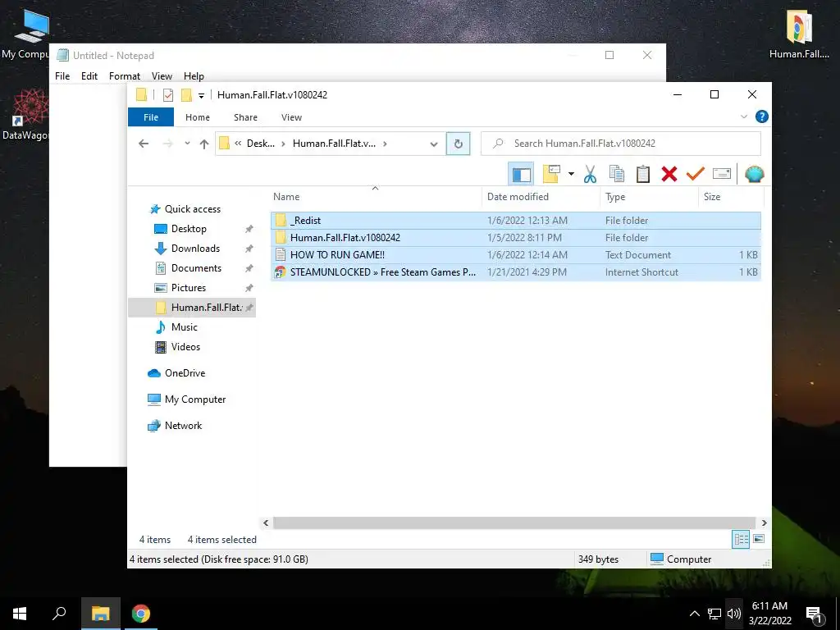Select Quick access in navigation pane
The image size is (840, 630).
pos(192,209)
